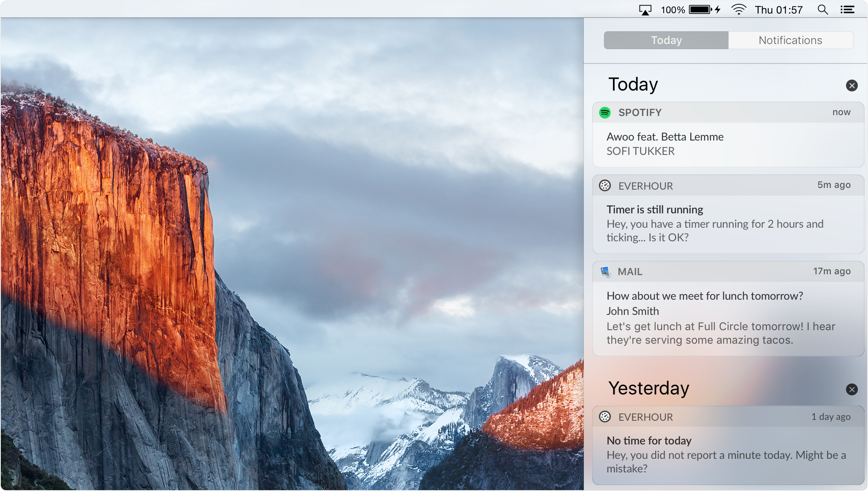
Task: Click the 100% battery percentage text
Action: pyautogui.click(x=673, y=10)
